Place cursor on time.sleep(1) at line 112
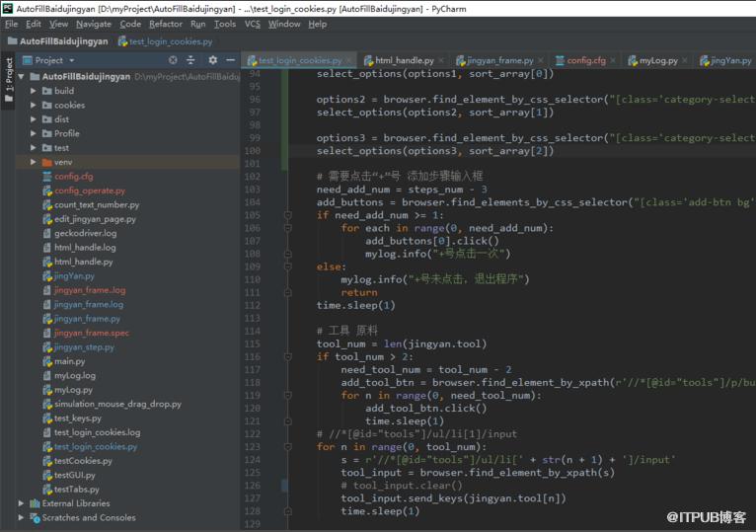Viewport: 756px width, 532px height. click(x=356, y=305)
